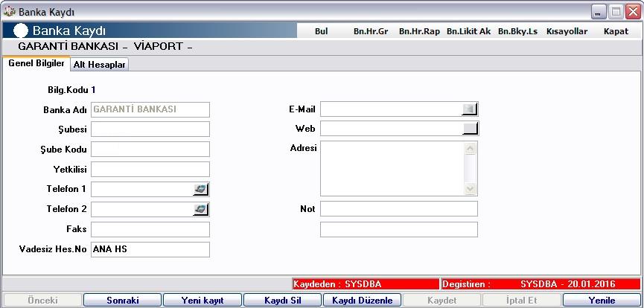
Task: Click the Banka Kaydı title bar app icon
Action: coord(9,12)
